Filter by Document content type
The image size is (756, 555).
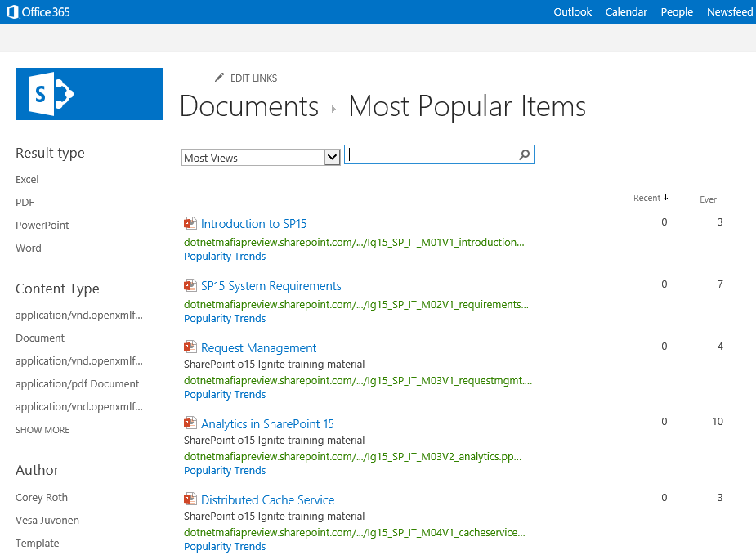click(x=40, y=338)
